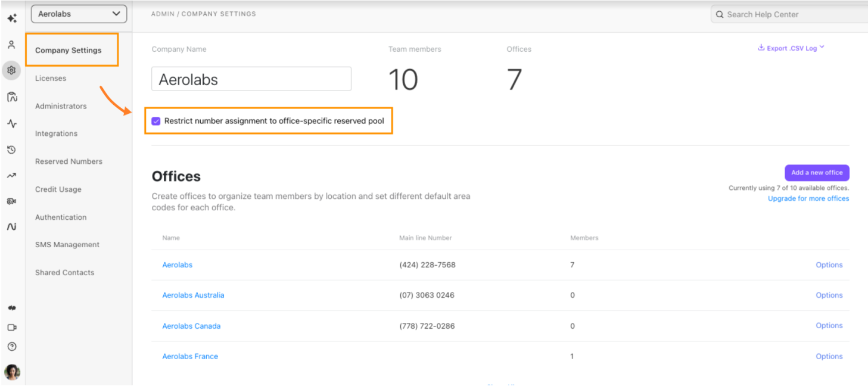Open the call history clock icon
This screenshot has width=868, height=386.
11,150
